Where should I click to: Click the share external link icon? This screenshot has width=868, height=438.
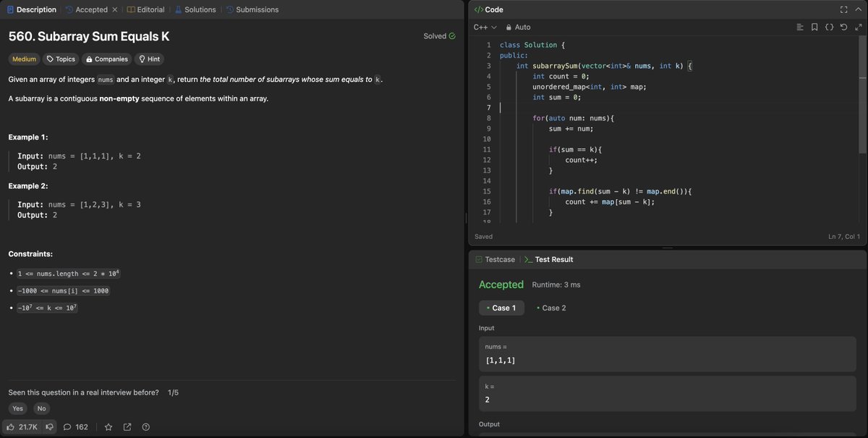tap(127, 427)
